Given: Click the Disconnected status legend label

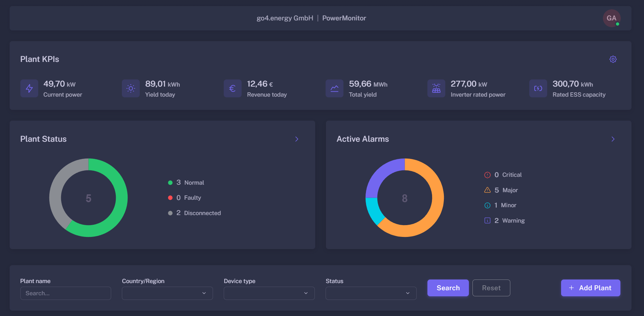Looking at the screenshot, I should (203, 213).
